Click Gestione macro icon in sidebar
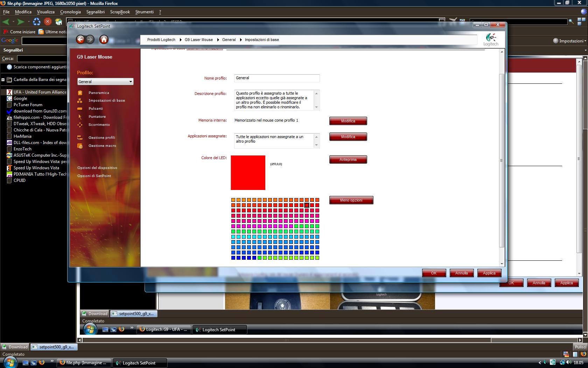This screenshot has width=588, height=368. (x=80, y=146)
